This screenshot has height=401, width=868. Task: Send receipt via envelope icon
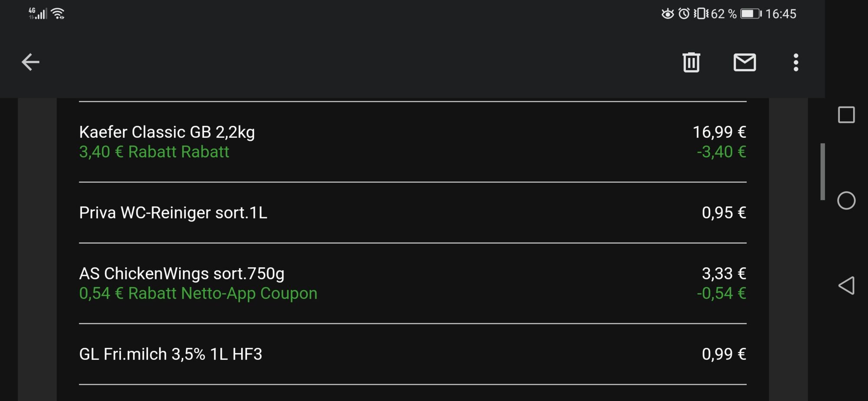pyautogui.click(x=745, y=62)
